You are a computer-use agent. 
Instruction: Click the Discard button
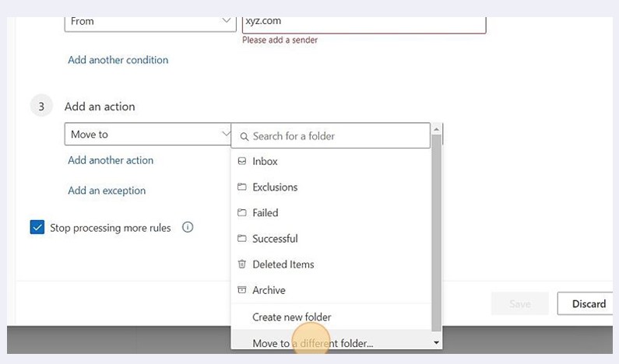586,303
